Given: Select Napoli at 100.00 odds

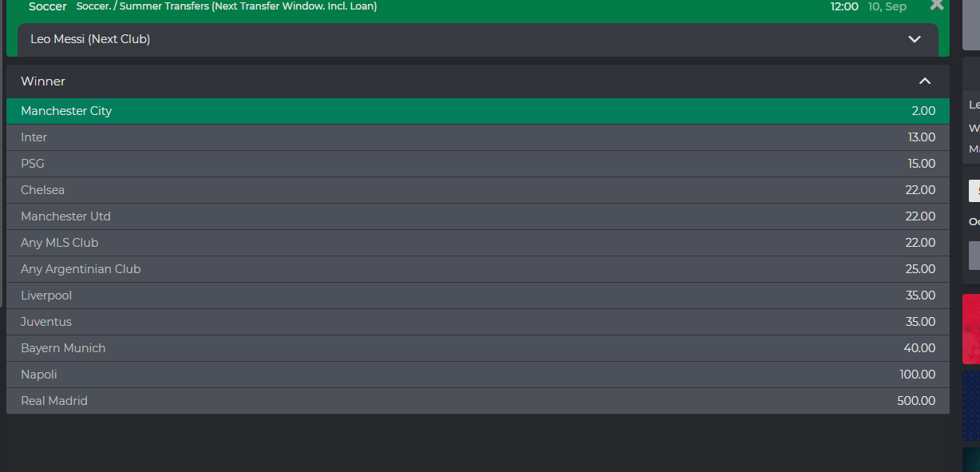Looking at the screenshot, I should [x=477, y=375].
